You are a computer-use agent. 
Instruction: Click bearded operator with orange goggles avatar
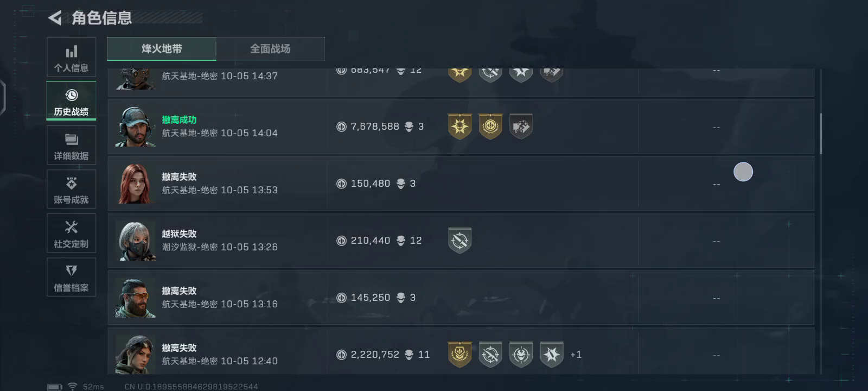[135, 298]
